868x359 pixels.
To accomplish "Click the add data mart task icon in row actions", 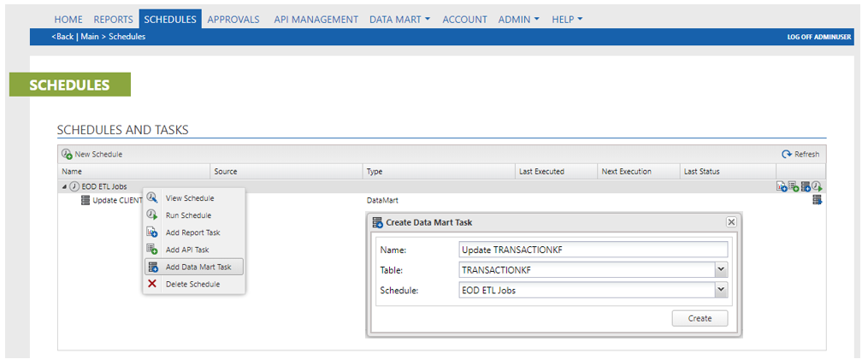I will (x=806, y=187).
